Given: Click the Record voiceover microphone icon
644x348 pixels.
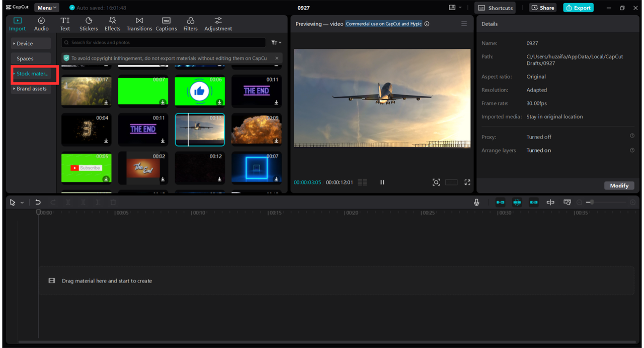Looking at the screenshot, I should [x=476, y=202].
